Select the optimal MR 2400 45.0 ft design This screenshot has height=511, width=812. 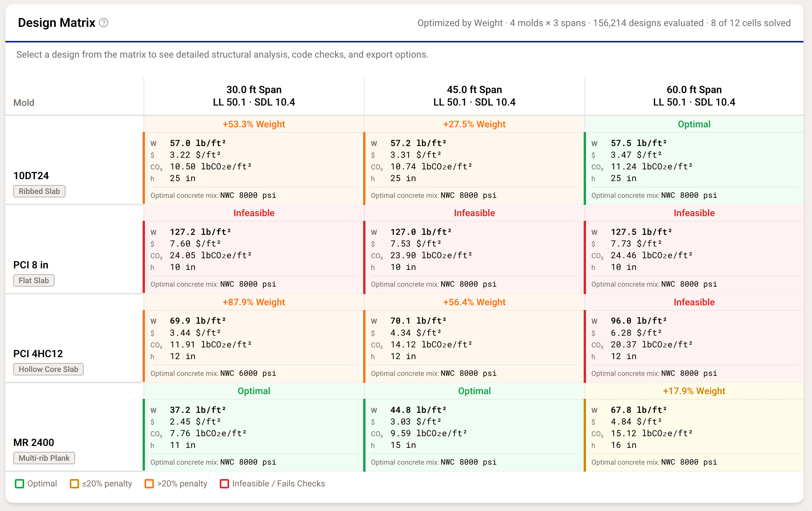(474, 427)
